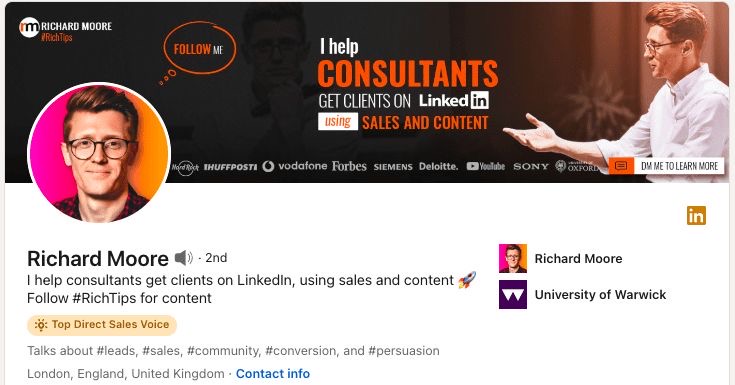Click the University of Warwick logo
735x385 pixels.
[513, 294]
